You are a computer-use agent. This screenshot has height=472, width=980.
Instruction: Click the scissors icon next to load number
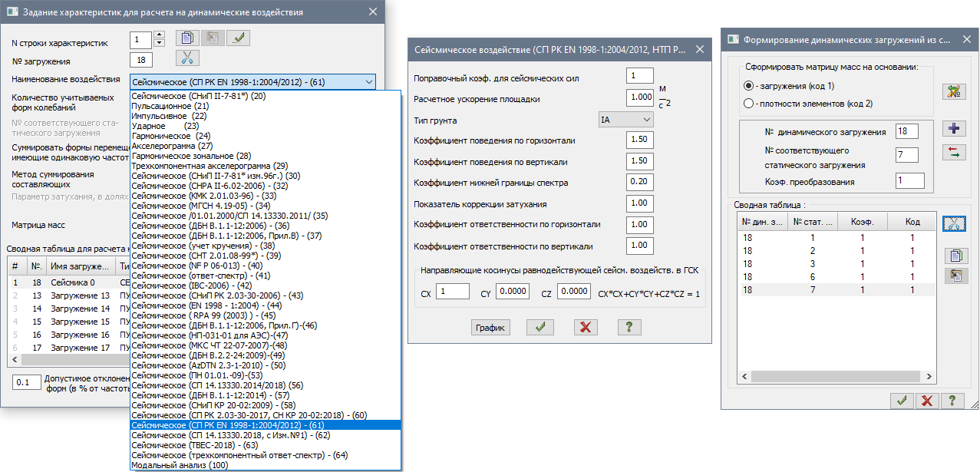(x=186, y=58)
